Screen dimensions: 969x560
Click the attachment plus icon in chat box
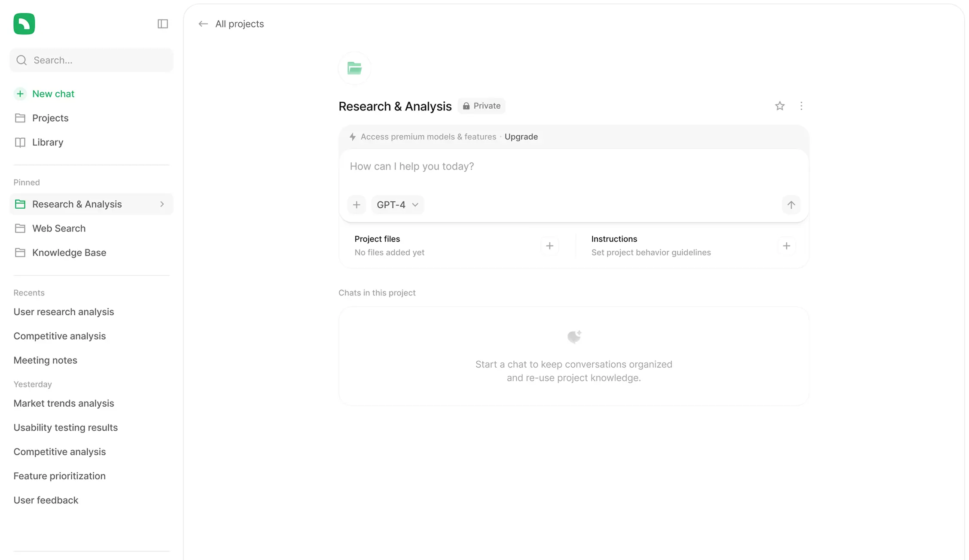point(357,204)
